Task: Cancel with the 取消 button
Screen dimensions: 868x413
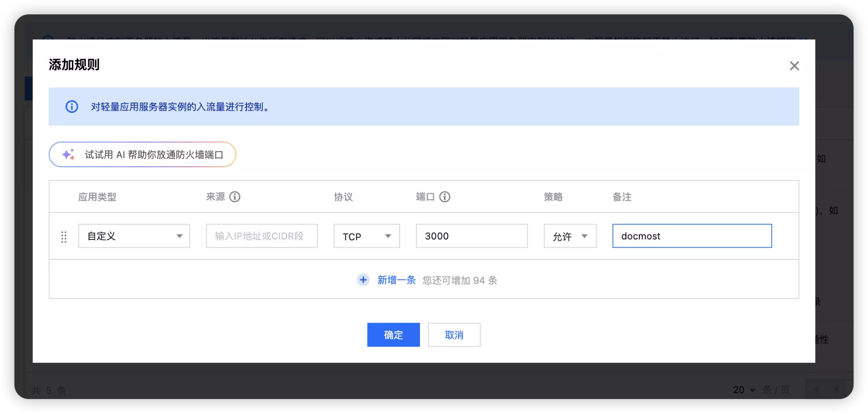Action: [x=454, y=335]
